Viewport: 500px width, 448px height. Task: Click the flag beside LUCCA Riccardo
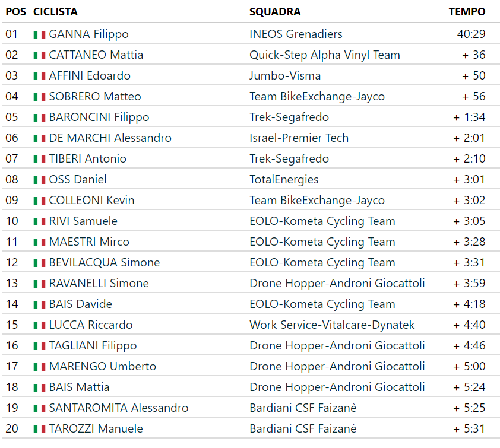tap(39, 325)
